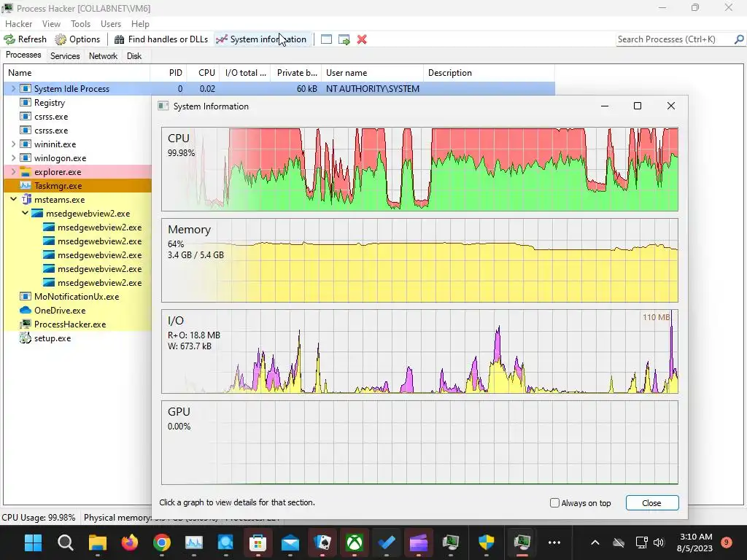
Task: Launch Google Chrome from taskbar
Action: pos(161,542)
